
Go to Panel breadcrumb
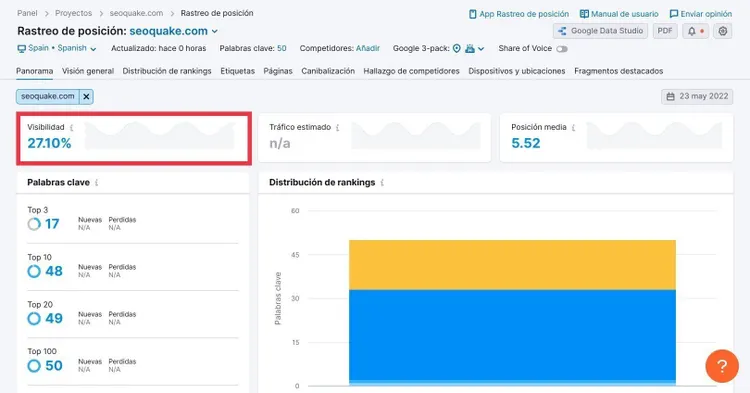pos(27,13)
